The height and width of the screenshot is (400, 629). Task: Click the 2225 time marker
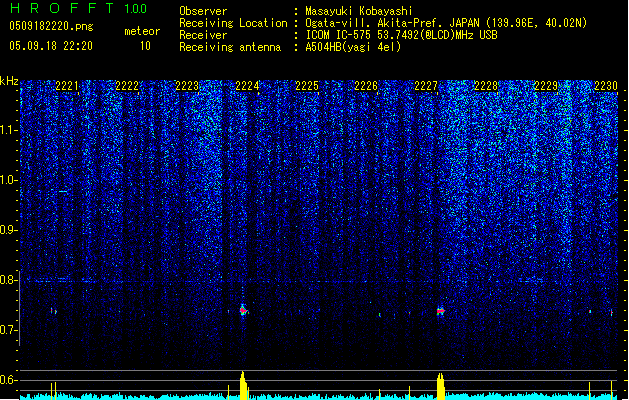(x=307, y=86)
